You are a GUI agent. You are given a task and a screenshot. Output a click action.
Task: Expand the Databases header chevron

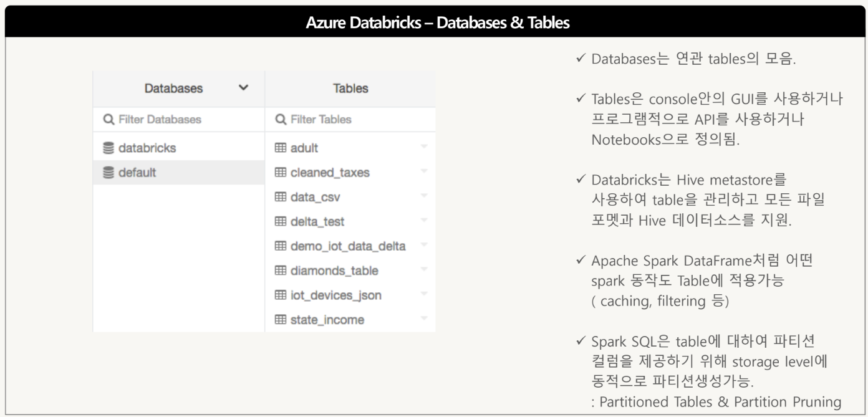coord(243,88)
